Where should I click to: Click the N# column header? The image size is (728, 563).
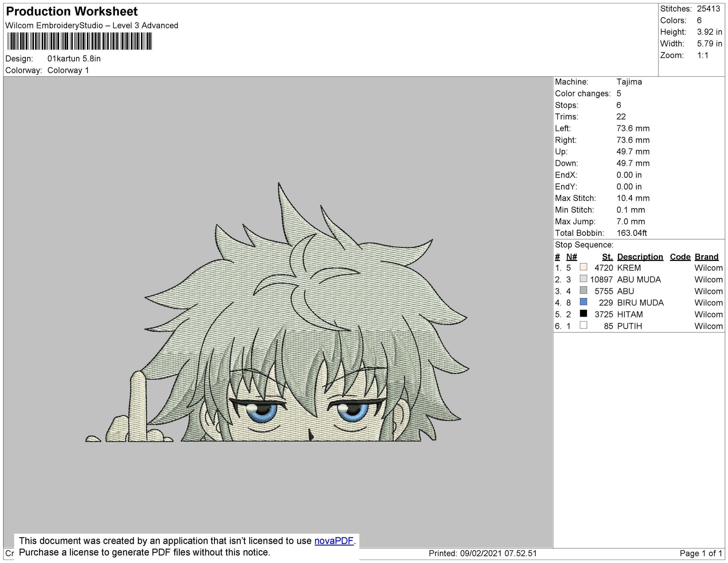571,257
